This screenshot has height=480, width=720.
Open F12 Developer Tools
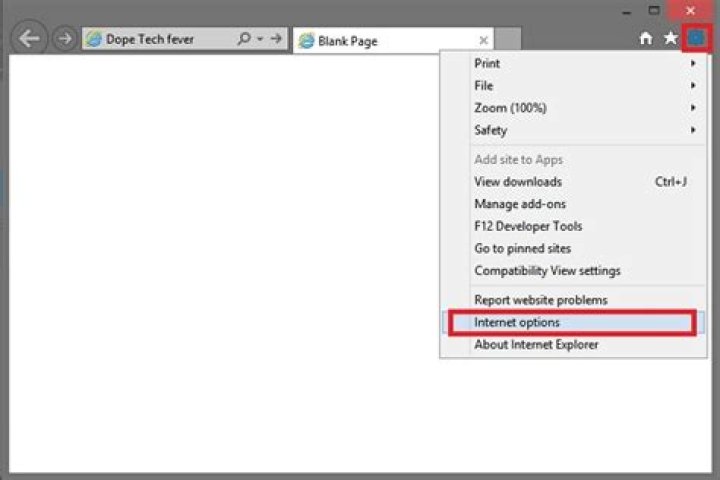pyautogui.click(x=573, y=226)
